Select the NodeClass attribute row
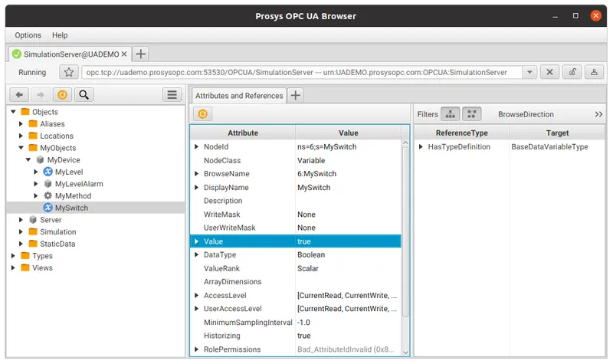 [296, 160]
